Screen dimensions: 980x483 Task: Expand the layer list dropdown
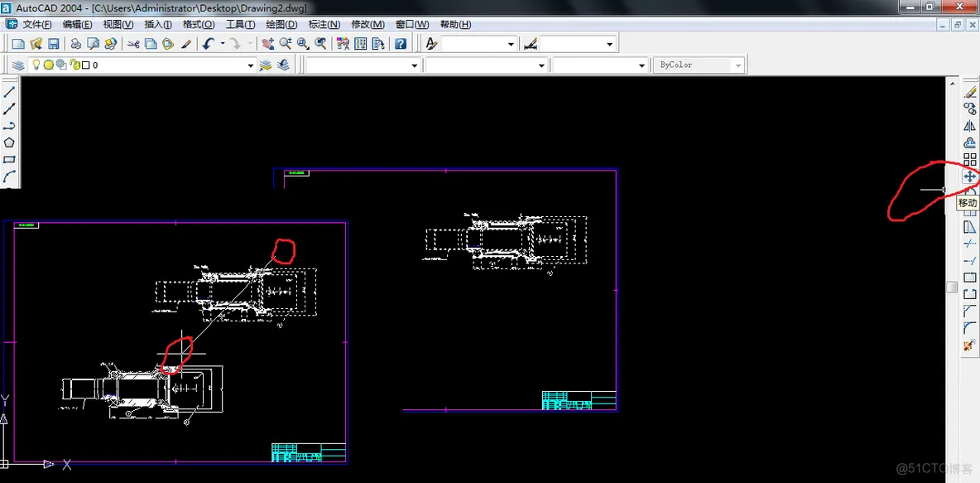(x=251, y=65)
